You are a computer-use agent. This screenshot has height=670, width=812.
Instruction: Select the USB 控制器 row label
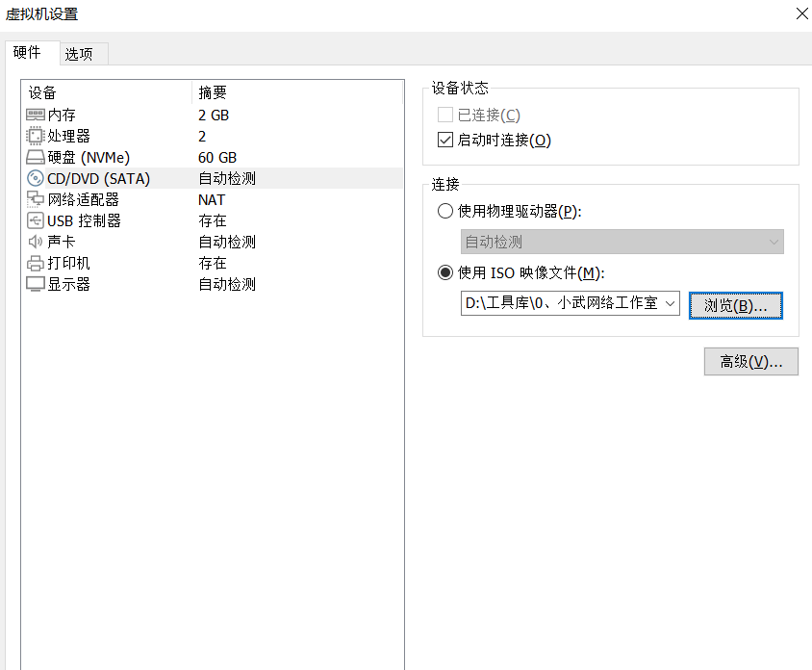pos(84,221)
